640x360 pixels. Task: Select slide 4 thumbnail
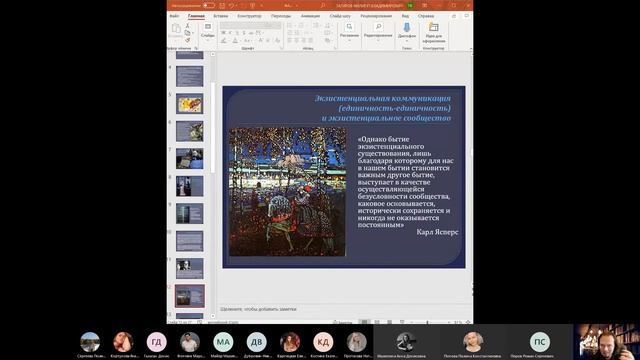(189, 76)
